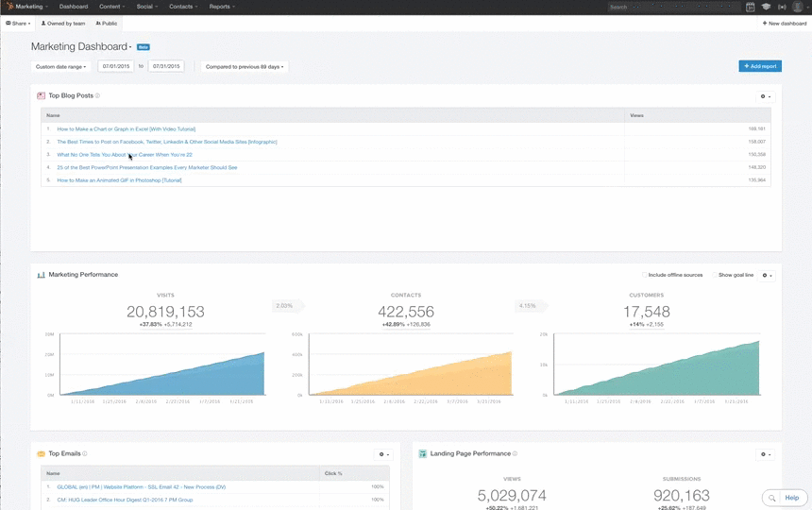Click the HubSpot sprocket logo
812x510 pixels.
8,7
